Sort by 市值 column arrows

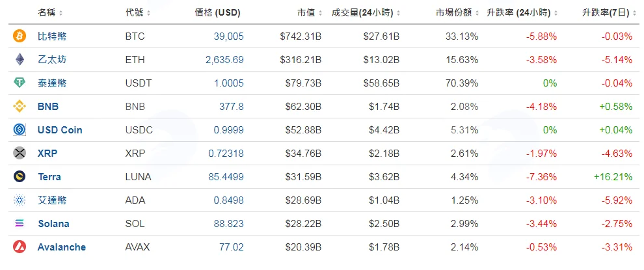coord(319,13)
